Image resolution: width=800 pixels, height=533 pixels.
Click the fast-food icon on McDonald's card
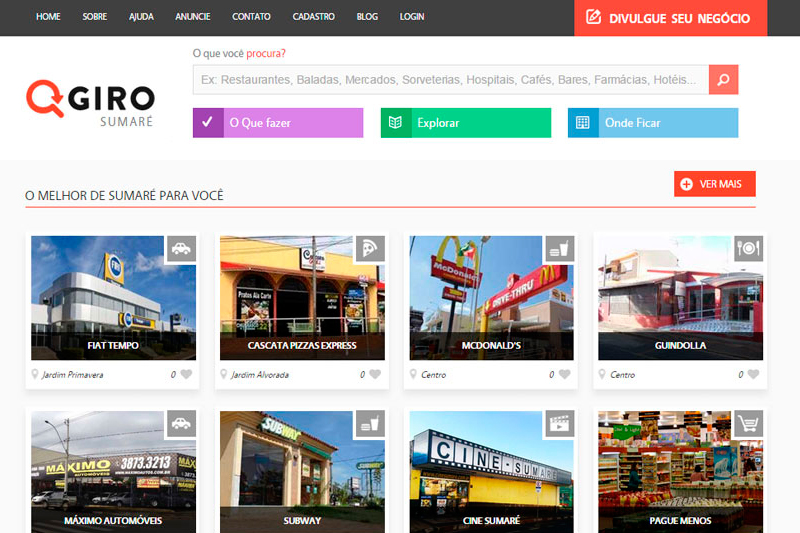[x=560, y=249]
